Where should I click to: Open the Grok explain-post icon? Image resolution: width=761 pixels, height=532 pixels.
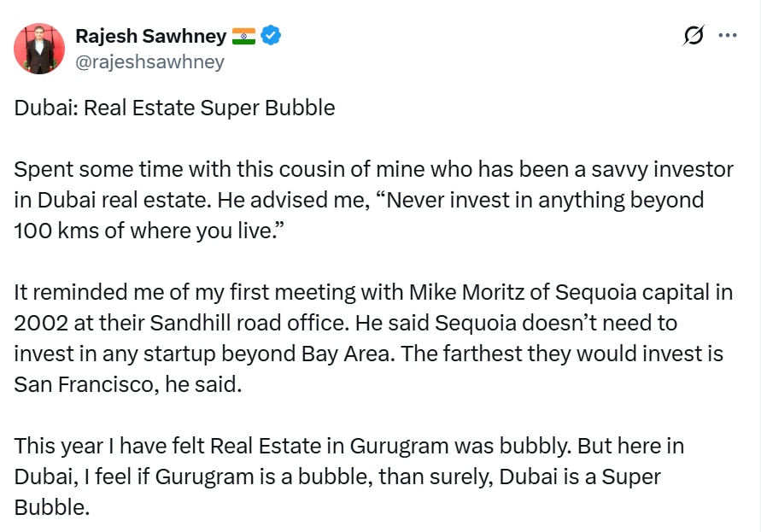tap(694, 36)
